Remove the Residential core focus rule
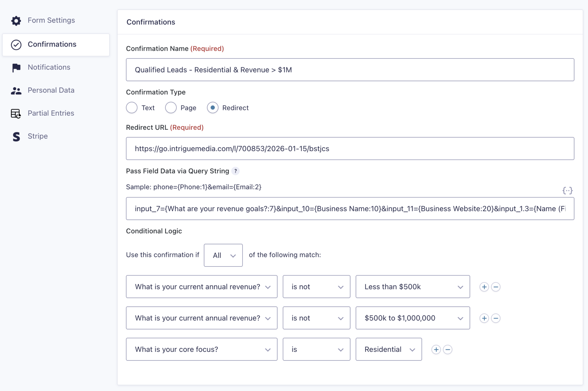This screenshot has width=588, height=391. pos(447,349)
